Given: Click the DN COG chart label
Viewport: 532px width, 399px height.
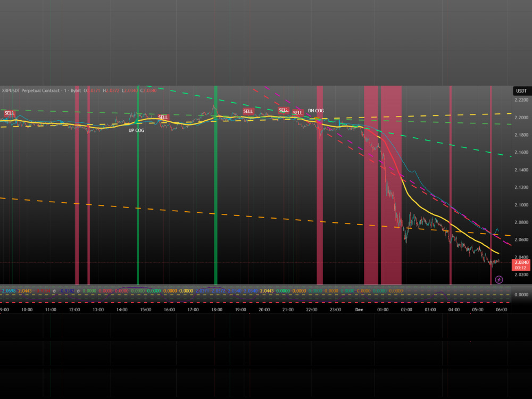Looking at the screenshot, I should [x=316, y=111].
